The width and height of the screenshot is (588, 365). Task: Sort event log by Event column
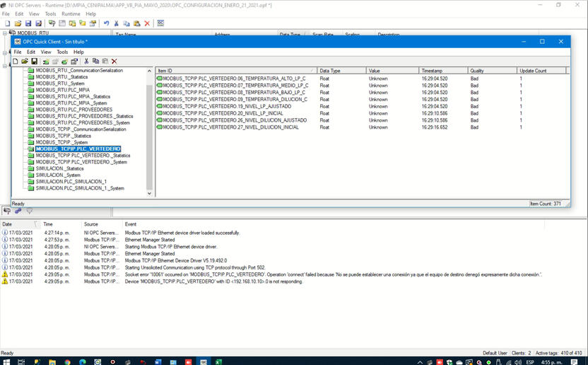coord(334,224)
